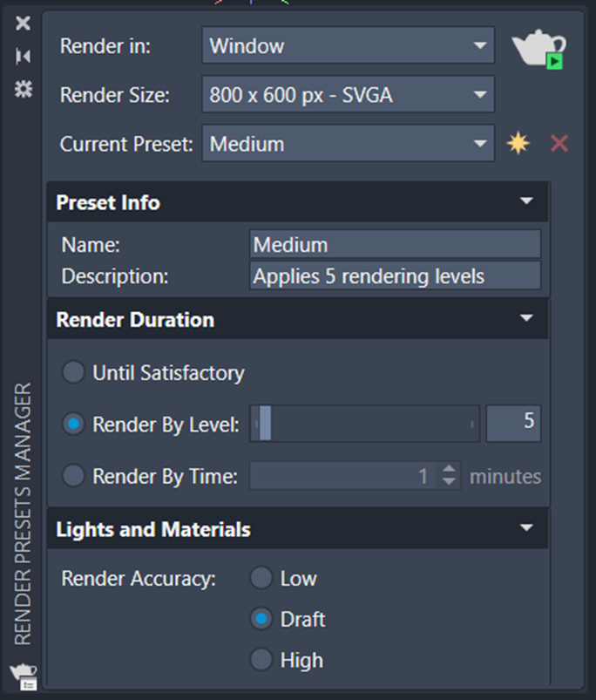Select the Render By Level option

click(73, 424)
